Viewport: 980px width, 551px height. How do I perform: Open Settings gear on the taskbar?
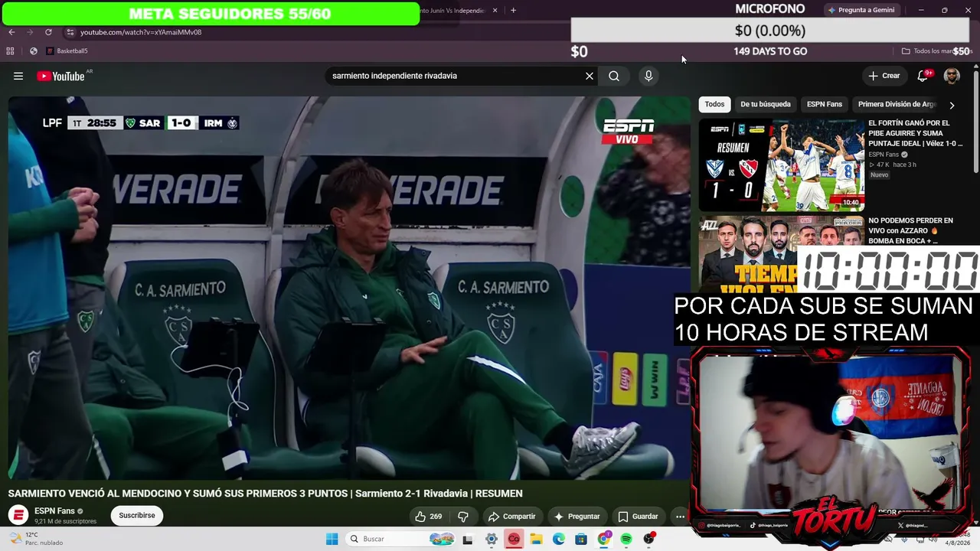pyautogui.click(x=492, y=539)
